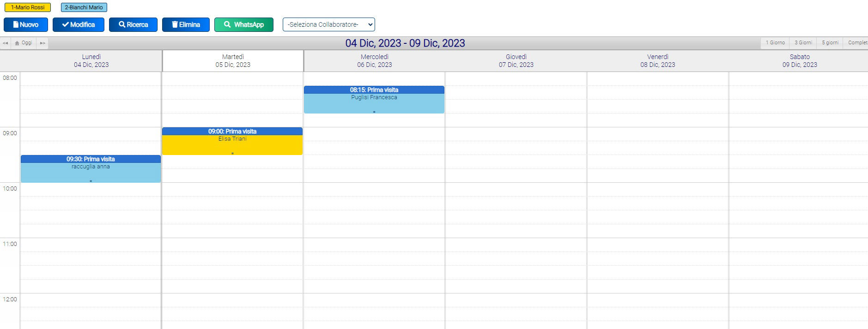The image size is (868, 329).
Task: Open the WhatsApp search button
Action: [243, 24]
